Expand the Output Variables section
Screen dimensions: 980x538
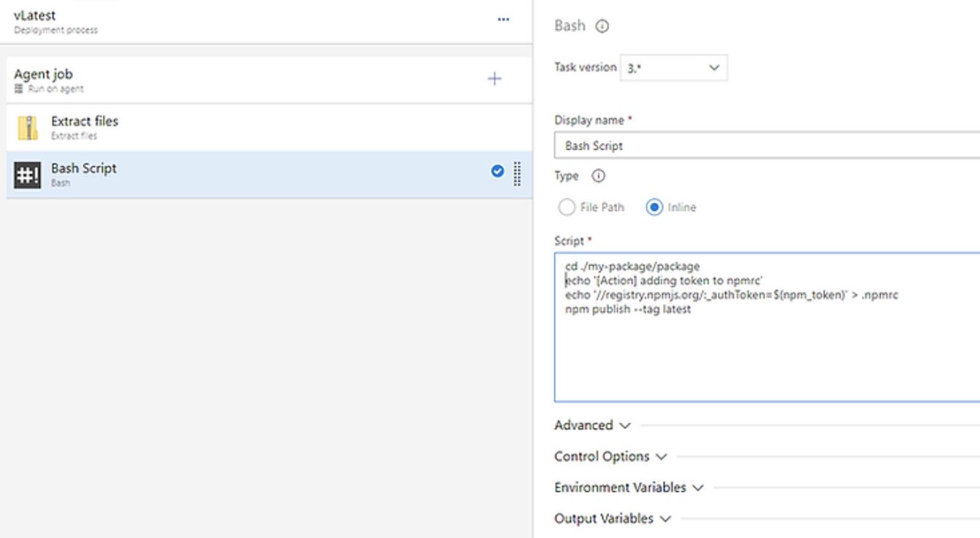612,518
